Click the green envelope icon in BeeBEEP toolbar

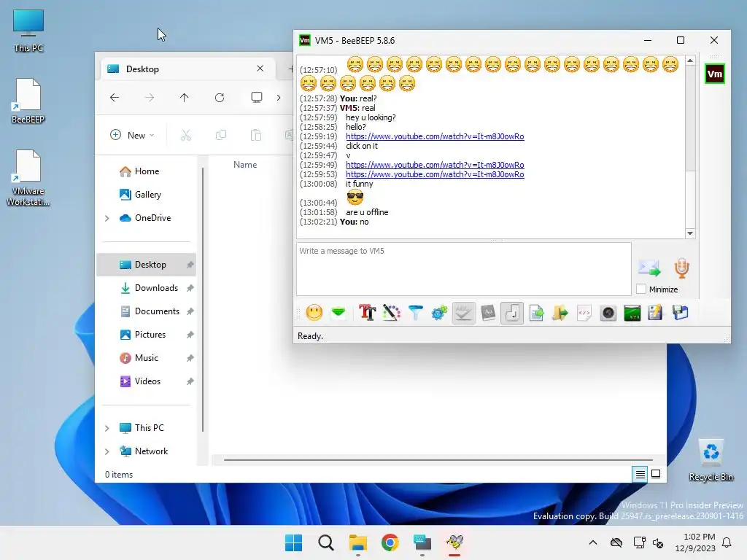338,313
